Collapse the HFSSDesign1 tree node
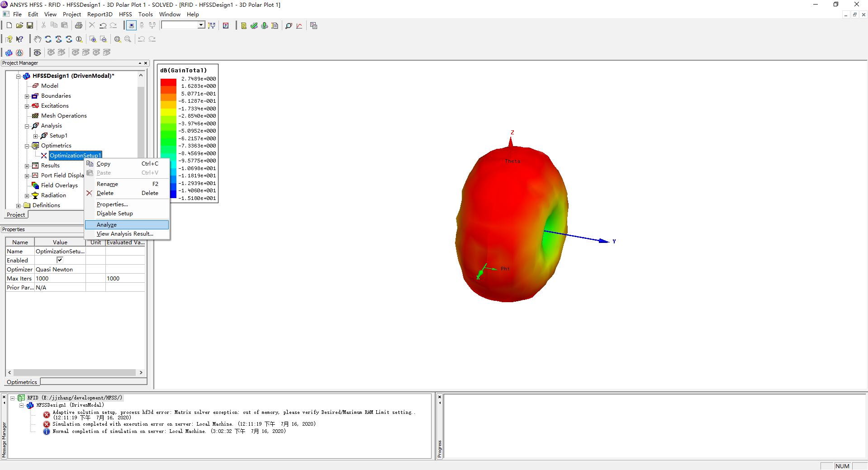This screenshot has height=470, width=868. [x=19, y=76]
